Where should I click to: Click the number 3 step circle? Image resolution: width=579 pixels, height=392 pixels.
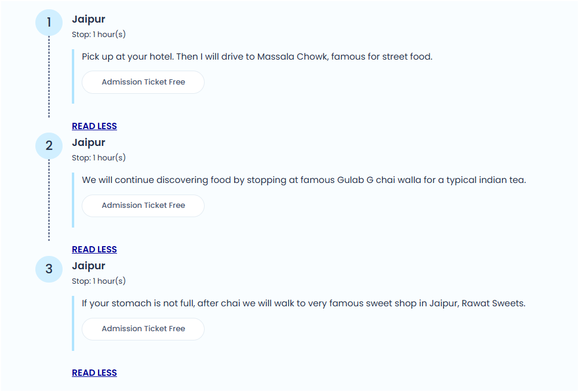click(49, 269)
